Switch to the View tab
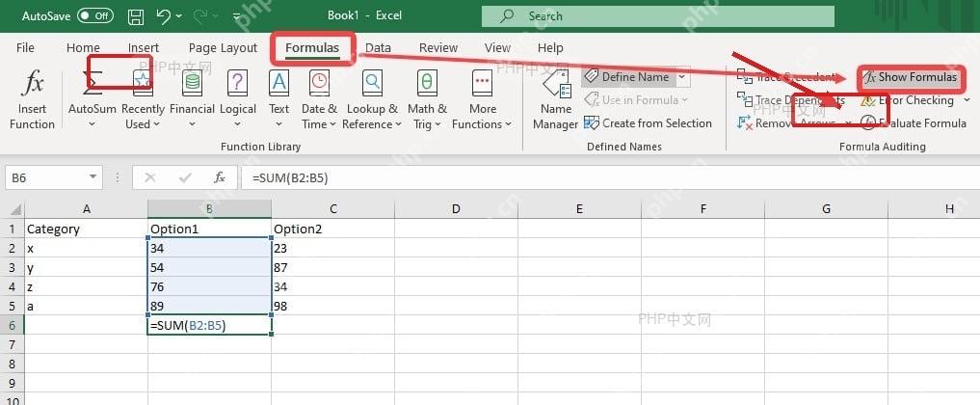The width and height of the screenshot is (980, 405). (x=497, y=47)
